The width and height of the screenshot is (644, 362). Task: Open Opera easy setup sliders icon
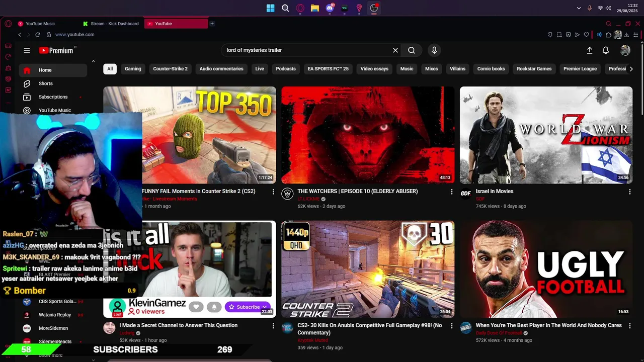pos(636,35)
